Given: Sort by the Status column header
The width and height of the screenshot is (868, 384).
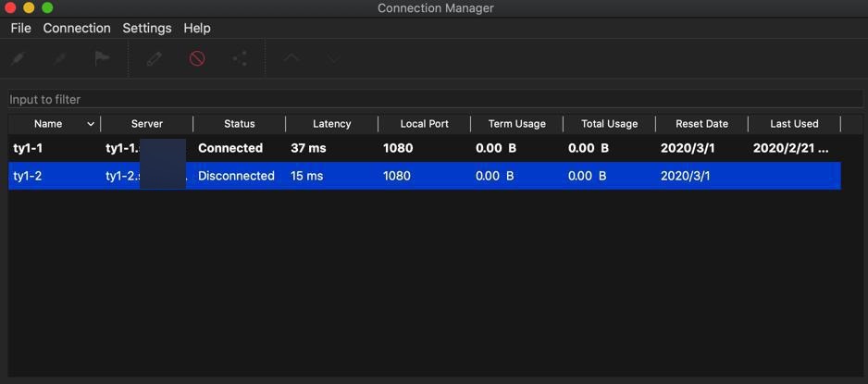Looking at the screenshot, I should pos(239,124).
